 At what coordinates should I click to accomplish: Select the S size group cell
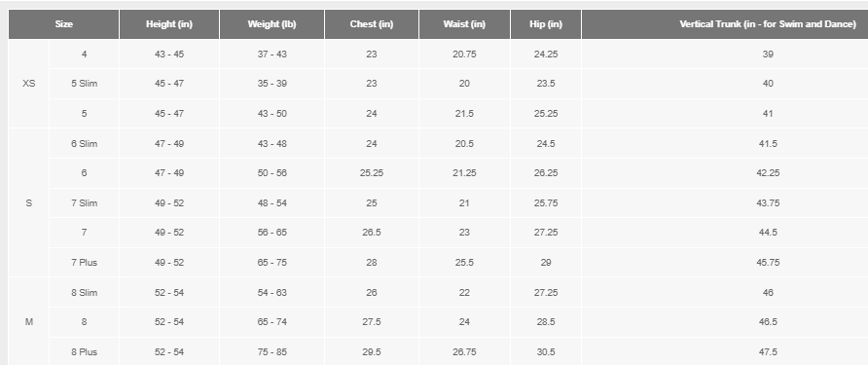click(x=29, y=202)
